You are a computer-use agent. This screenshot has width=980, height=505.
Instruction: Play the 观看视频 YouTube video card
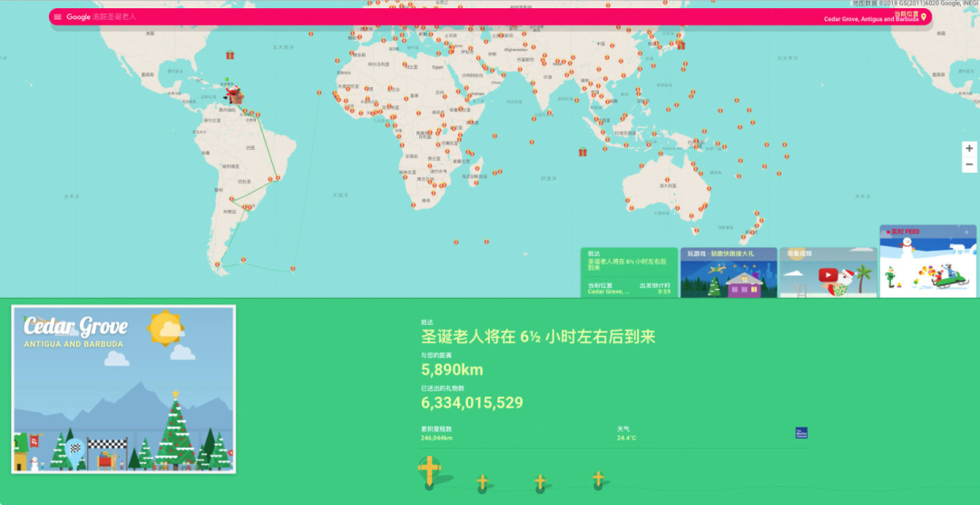point(828,272)
